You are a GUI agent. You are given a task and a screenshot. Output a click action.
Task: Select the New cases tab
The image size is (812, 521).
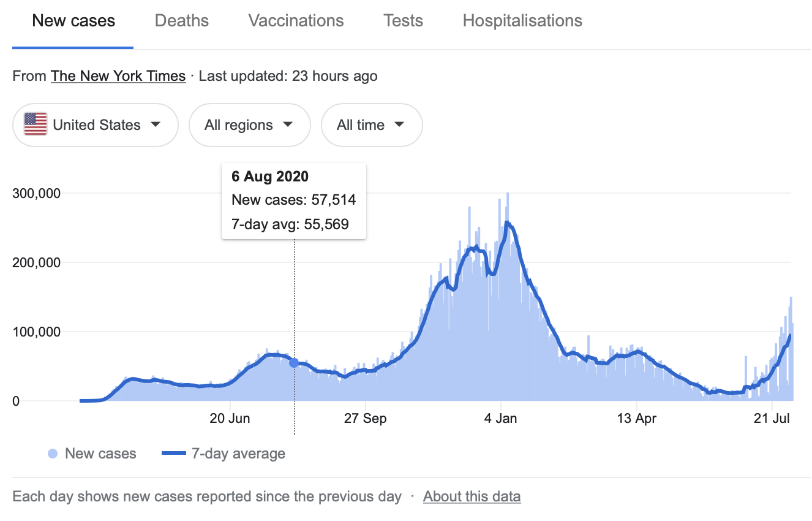point(73,21)
